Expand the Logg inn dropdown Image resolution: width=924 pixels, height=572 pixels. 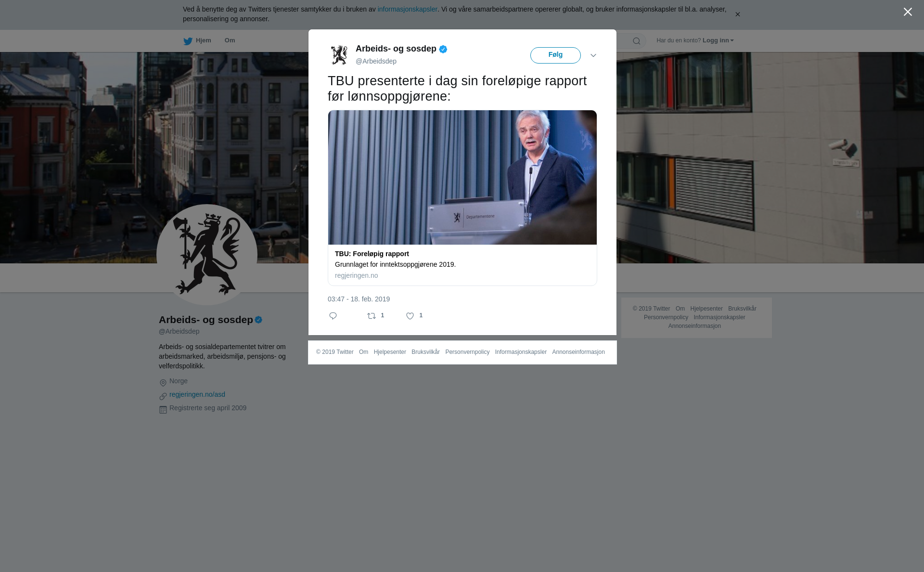[718, 40]
